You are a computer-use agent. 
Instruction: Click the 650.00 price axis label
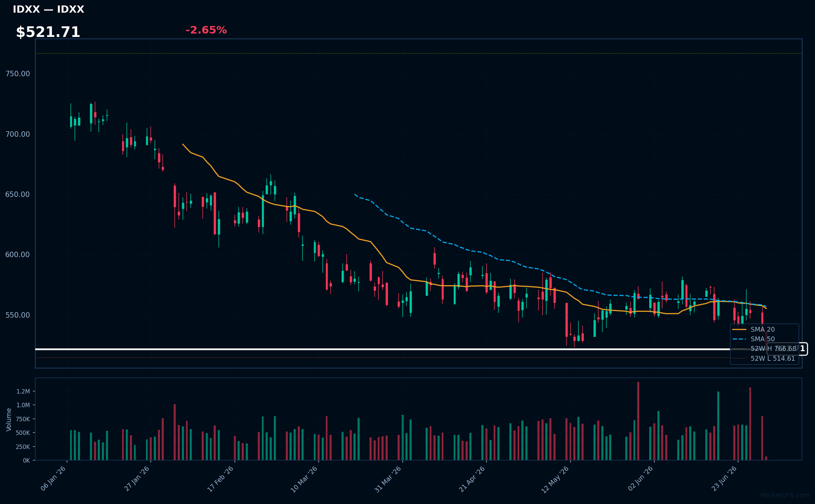tap(18, 195)
